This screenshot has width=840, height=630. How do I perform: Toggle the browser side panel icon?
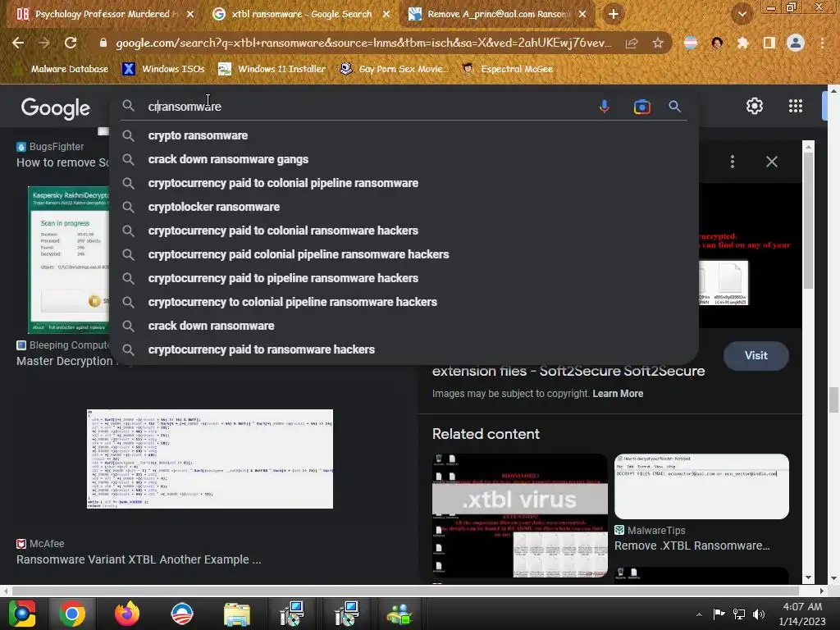point(769,43)
